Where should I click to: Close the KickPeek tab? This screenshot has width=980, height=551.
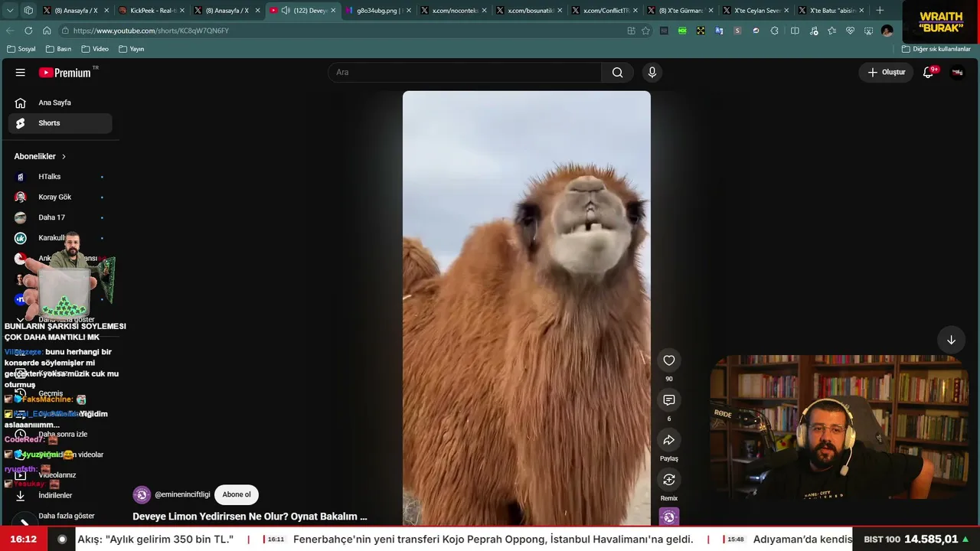pyautogui.click(x=182, y=11)
